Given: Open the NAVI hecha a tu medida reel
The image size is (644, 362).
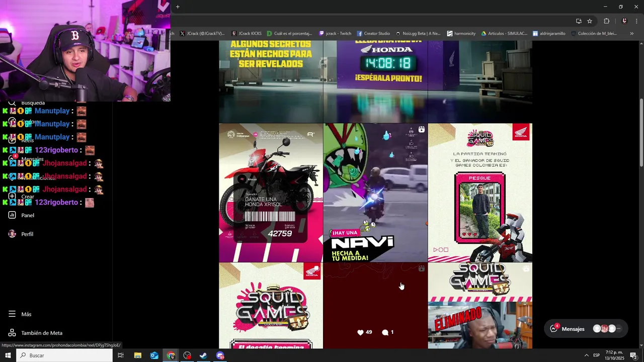Looking at the screenshot, I should pyautogui.click(x=375, y=193).
